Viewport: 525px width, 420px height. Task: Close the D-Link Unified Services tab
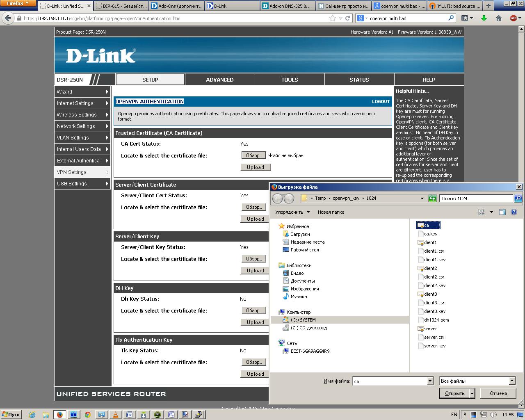(x=89, y=6)
